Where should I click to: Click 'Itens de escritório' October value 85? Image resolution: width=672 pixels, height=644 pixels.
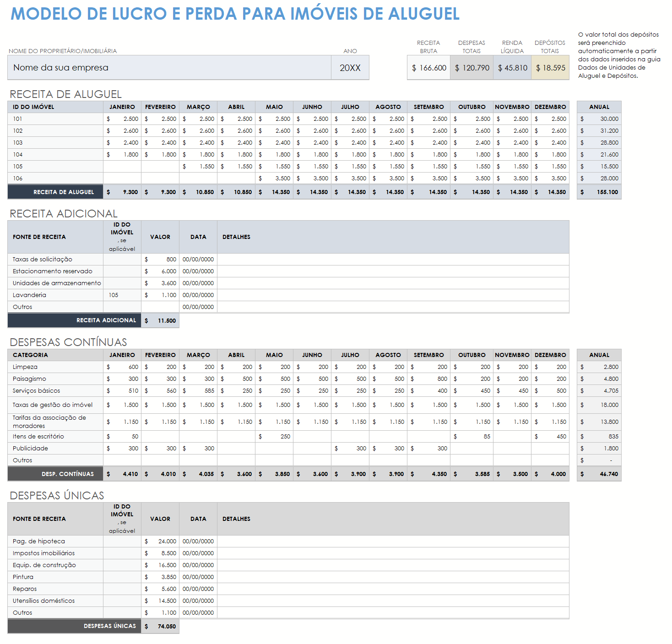pos(471,437)
